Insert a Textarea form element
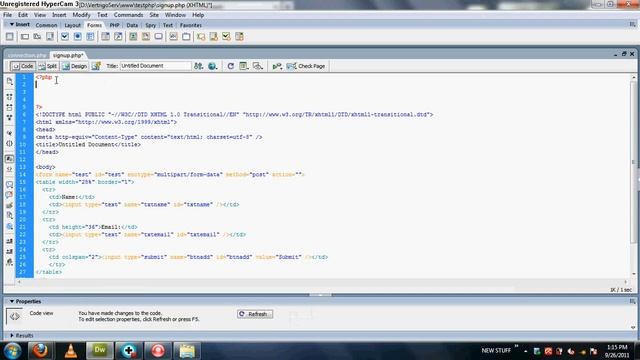Screen dimensions: 640x360 click(x=50, y=37)
